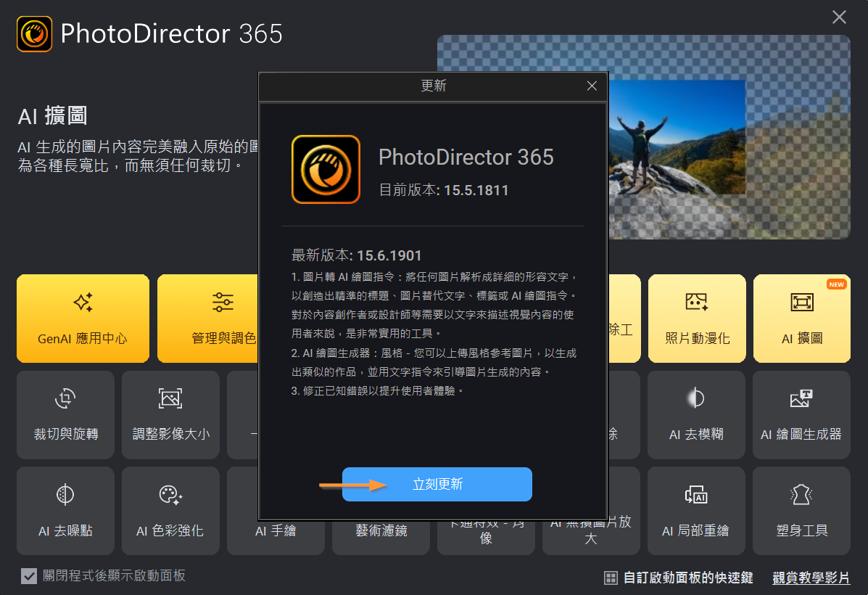Open 管理與調色 module
This screenshot has width=868, height=595.
click(x=207, y=319)
